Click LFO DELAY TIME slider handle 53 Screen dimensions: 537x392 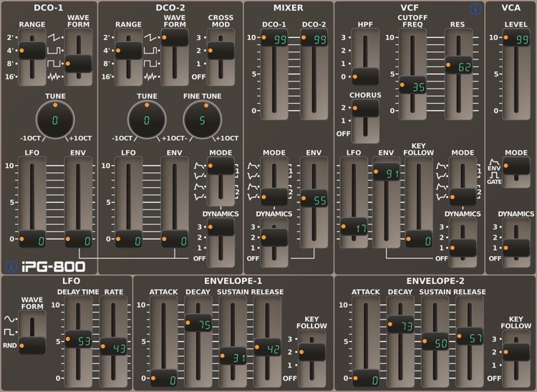[x=79, y=339]
